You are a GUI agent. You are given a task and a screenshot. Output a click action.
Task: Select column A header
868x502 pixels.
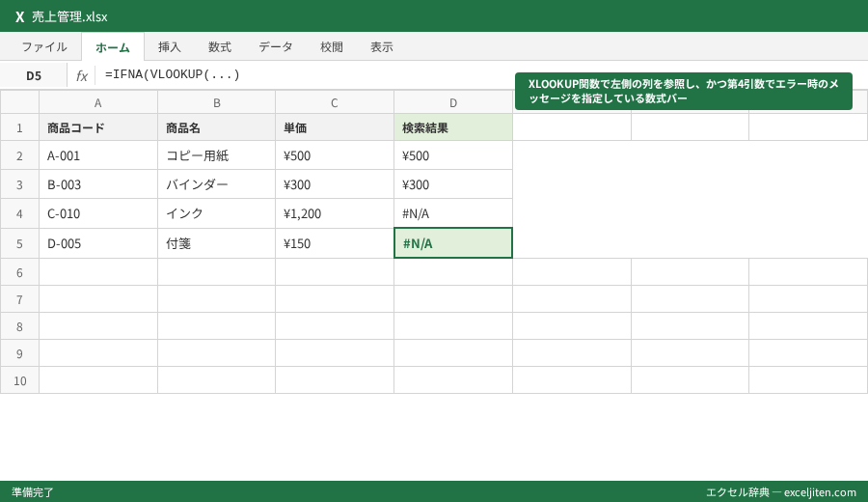(98, 102)
